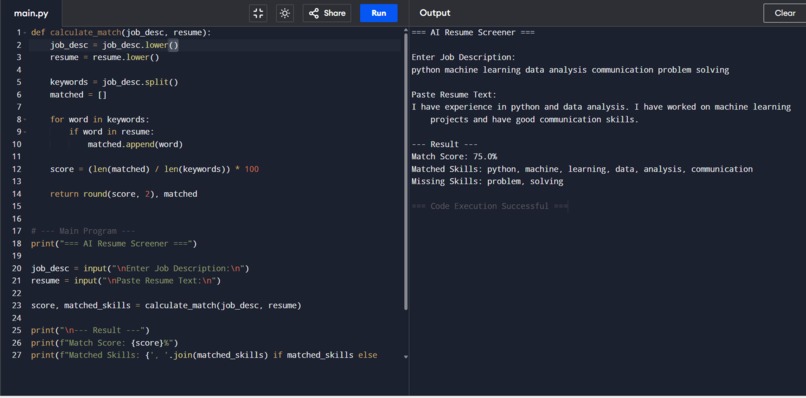Collapse the for loop fold on line 8

click(25, 119)
